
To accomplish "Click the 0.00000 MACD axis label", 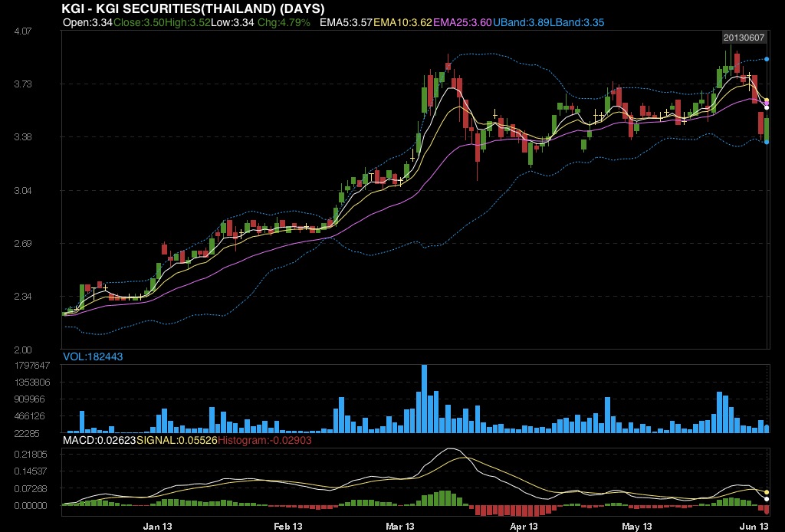I will click(31, 505).
